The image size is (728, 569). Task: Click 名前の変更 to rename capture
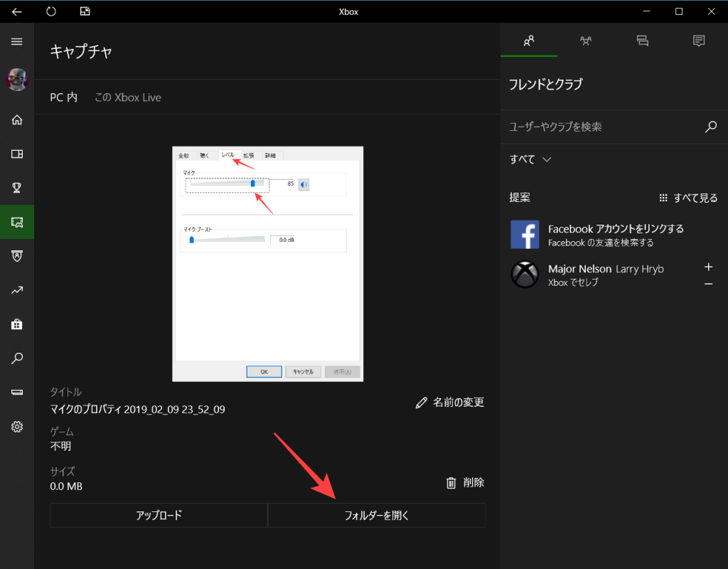pyautogui.click(x=450, y=403)
